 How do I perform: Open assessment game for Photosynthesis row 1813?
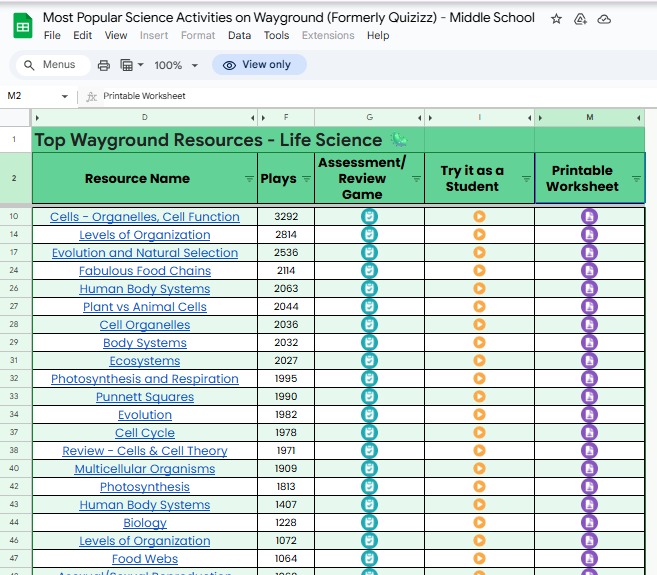[369, 487]
